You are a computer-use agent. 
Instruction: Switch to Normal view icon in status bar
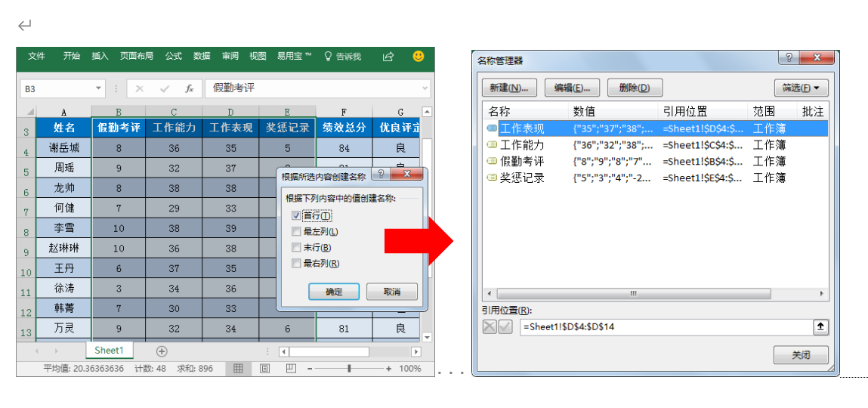(x=238, y=368)
